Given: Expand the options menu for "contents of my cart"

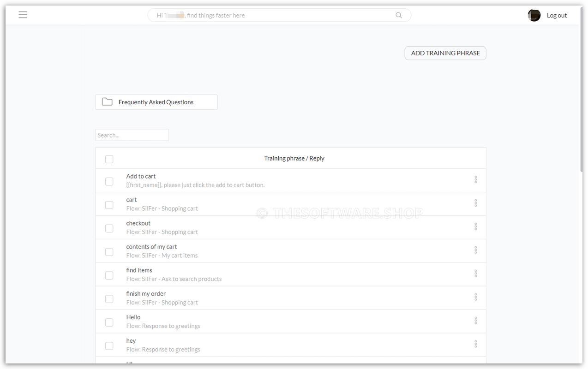Looking at the screenshot, I should (x=476, y=250).
